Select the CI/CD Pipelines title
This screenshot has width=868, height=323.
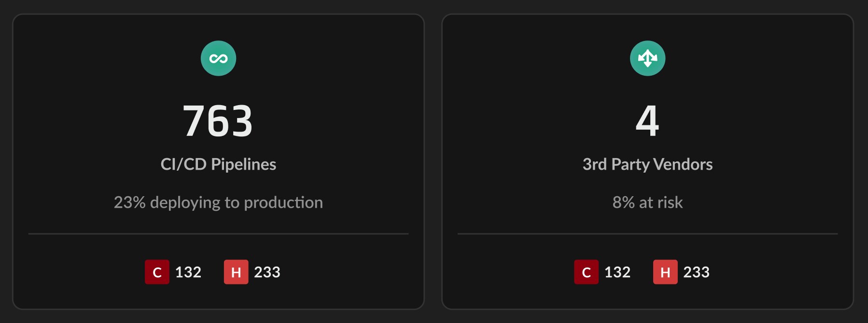pyautogui.click(x=218, y=164)
